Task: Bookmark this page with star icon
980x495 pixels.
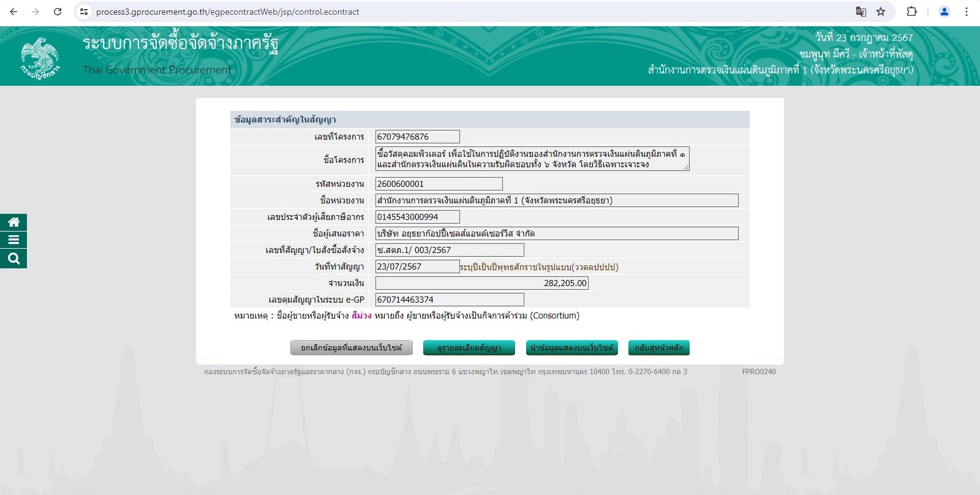Action: click(x=881, y=12)
